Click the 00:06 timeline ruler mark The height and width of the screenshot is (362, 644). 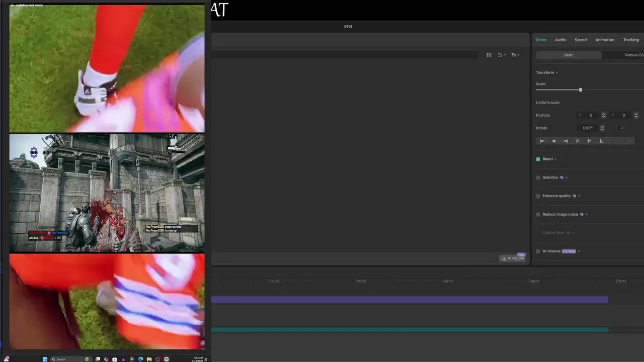[274, 281]
